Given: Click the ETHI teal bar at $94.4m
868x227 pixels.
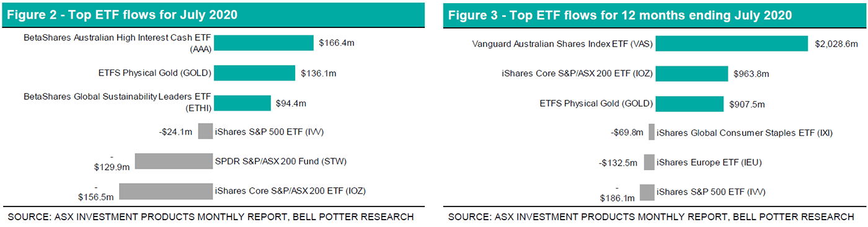Looking at the screenshot, I should (242, 103).
